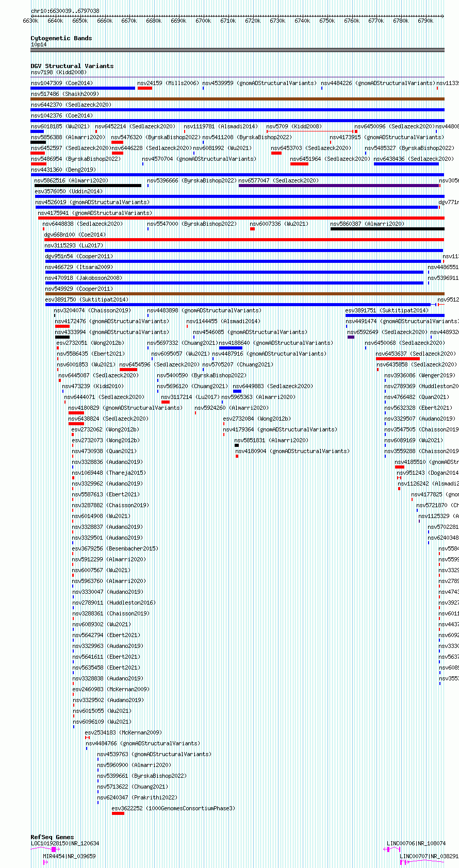Select red bar of nsv4185510 variant
The width and height of the screenshot is (459, 868).
400,467
